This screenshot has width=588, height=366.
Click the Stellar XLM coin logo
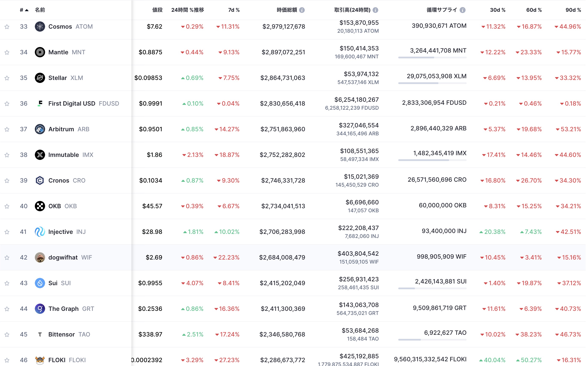[40, 78]
